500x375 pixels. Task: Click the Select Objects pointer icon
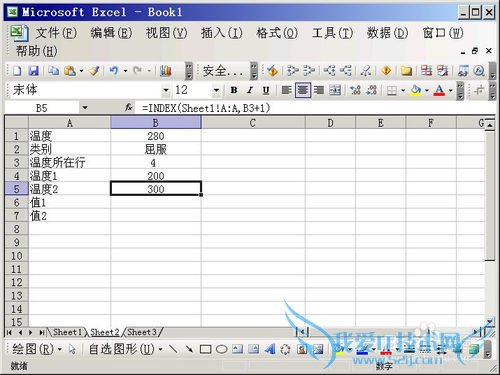click(72, 349)
